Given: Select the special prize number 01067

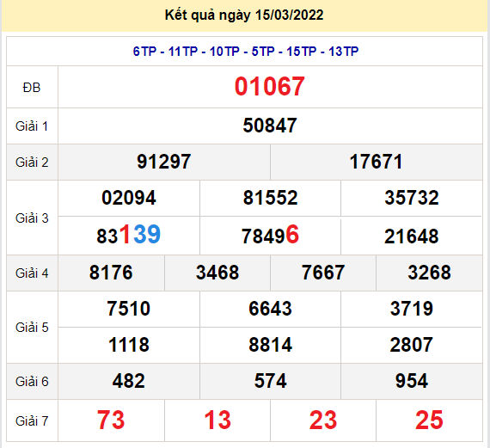Looking at the screenshot, I should point(269,86).
